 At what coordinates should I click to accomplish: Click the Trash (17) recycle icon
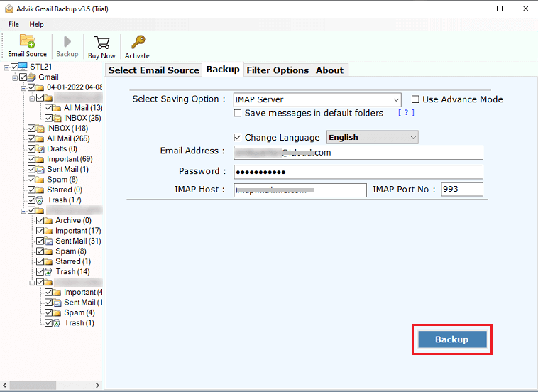click(40, 200)
